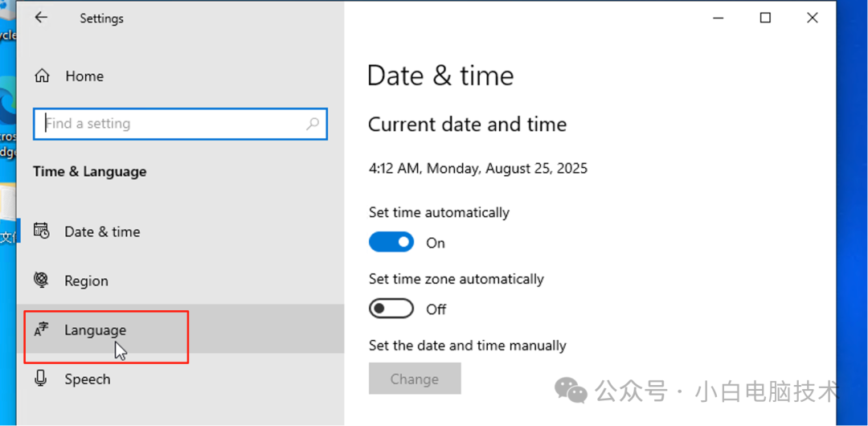The height and width of the screenshot is (426, 868).
Task: Turn off Set time automatically
Action: [x=391, y=242]
